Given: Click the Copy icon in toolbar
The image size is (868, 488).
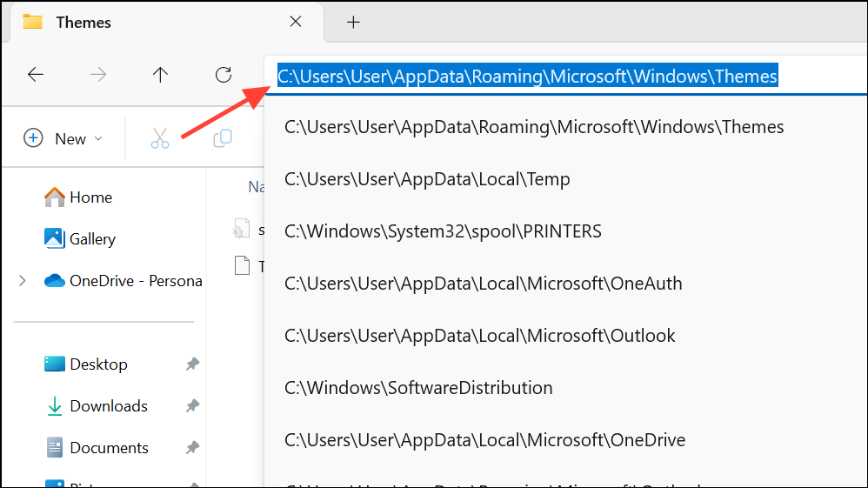Looking at the screenshot, I should click(x=223, y=138).
